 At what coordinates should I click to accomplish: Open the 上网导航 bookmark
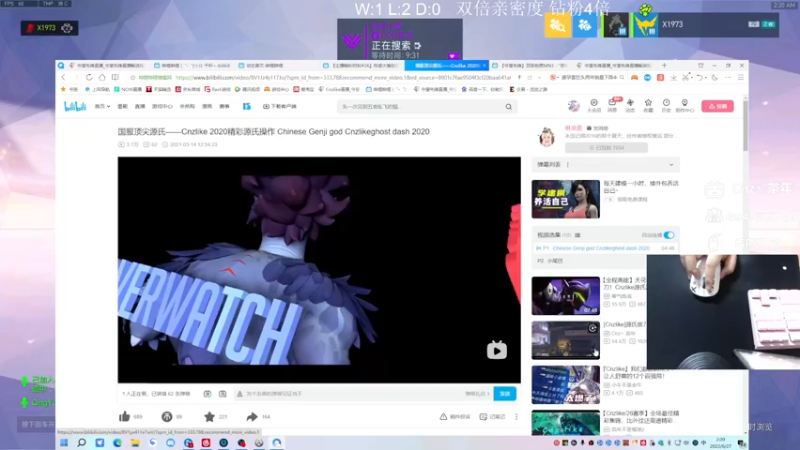(97, 89)
